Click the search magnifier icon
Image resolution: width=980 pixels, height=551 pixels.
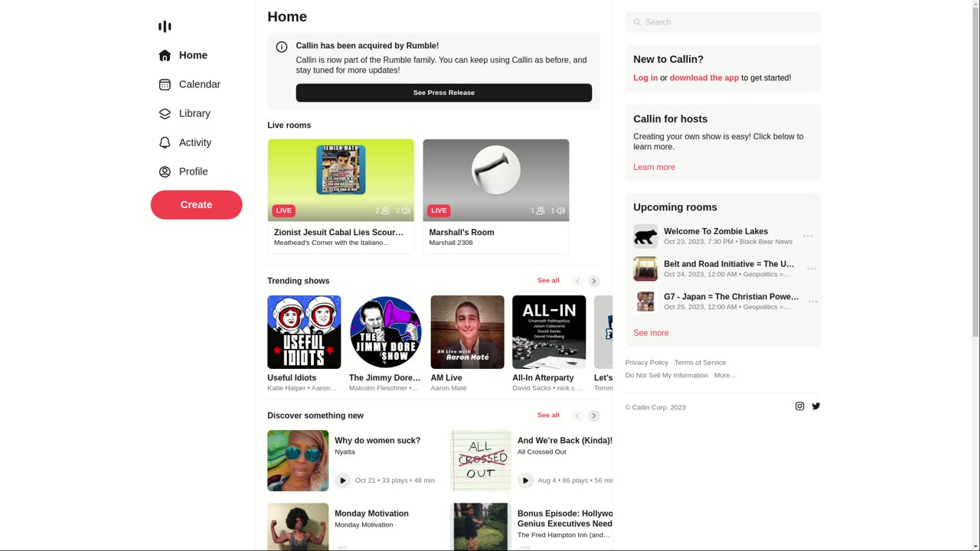(x=637, y=22)
